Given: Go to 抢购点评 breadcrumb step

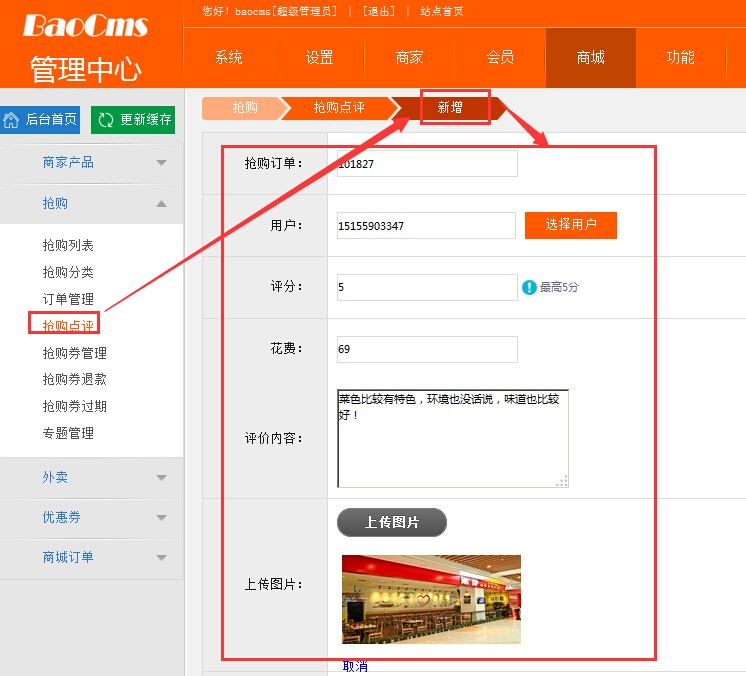Looking at the screenshot, I should (x=339, y=108).
